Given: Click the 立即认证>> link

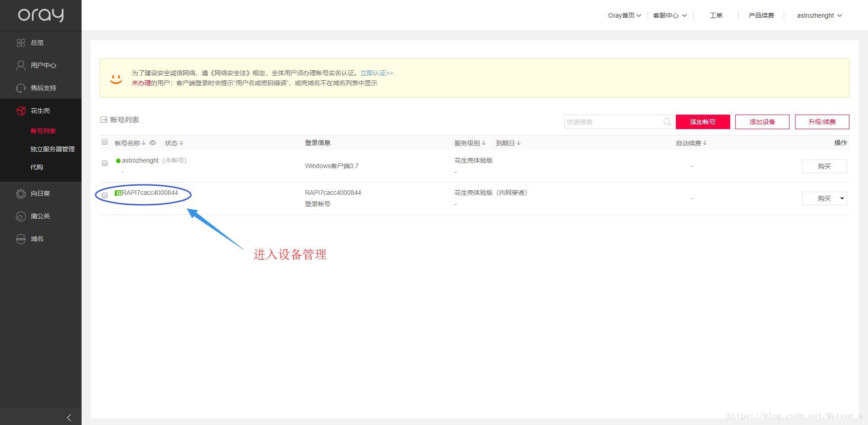Looking at the screenshot, I should point(377,73).
